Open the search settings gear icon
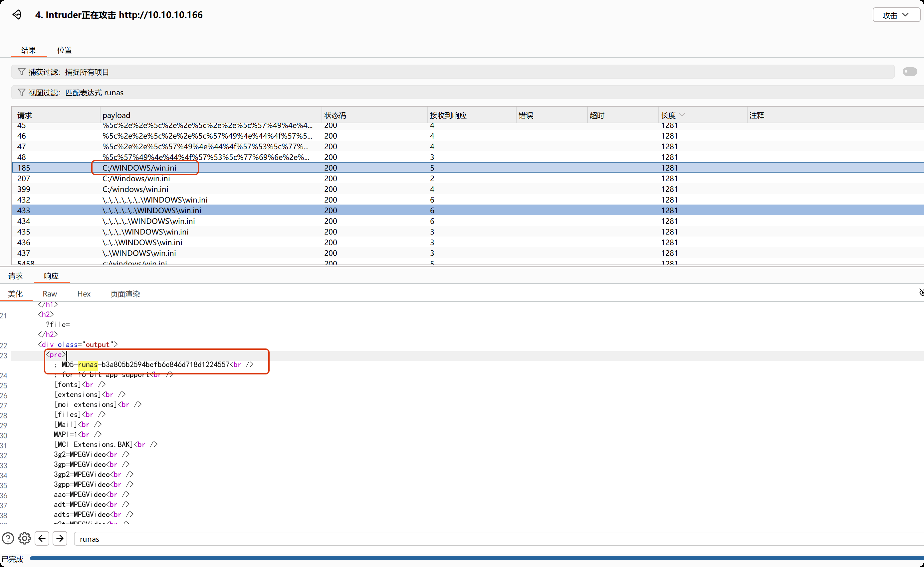The height and width of the screenshot is (567, 924). 24,538
